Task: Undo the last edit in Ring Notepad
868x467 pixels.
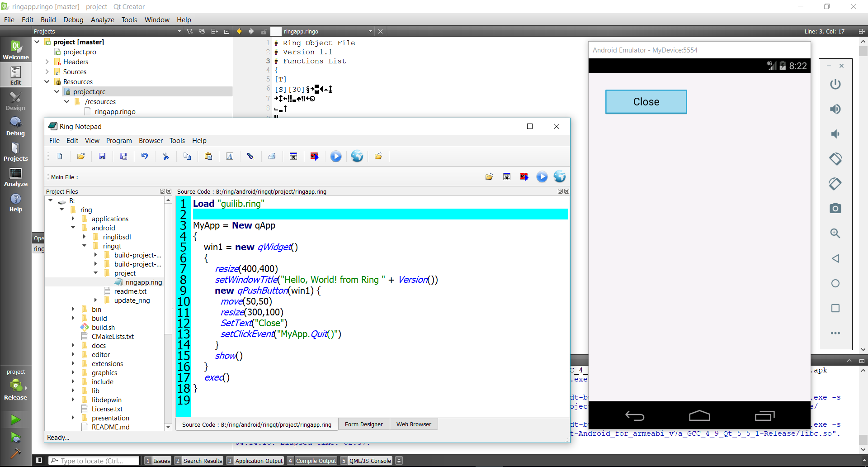Action: pos(145,156)
